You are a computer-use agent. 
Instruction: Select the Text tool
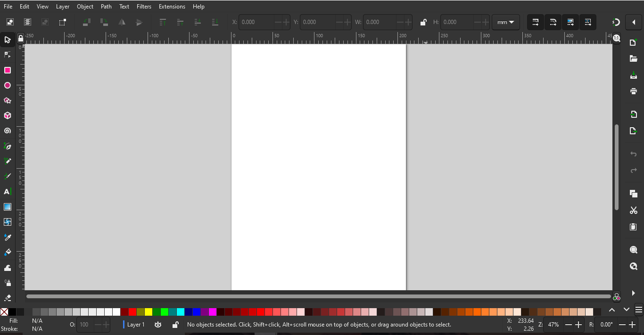[x=8, y=191]
